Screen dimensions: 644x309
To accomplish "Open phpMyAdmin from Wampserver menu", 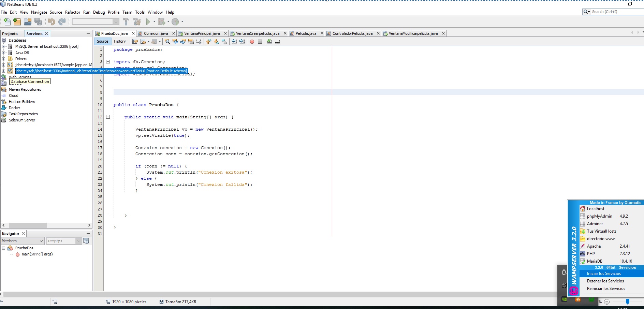I will tap(611, 216).
